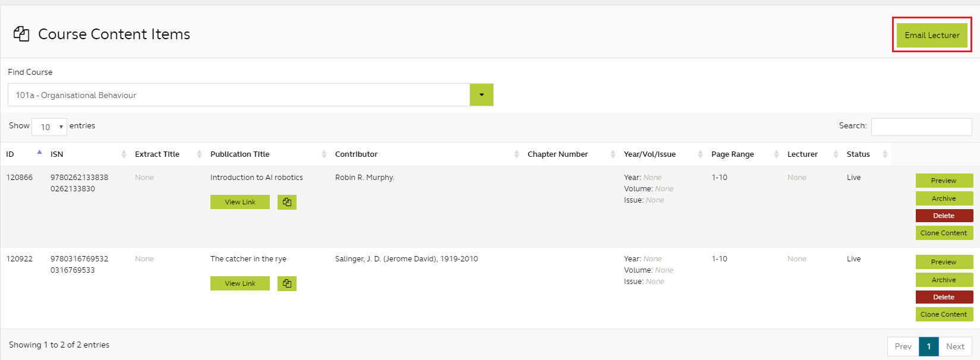Open the Find Course dropdown arrow

[x=481, y=95]
